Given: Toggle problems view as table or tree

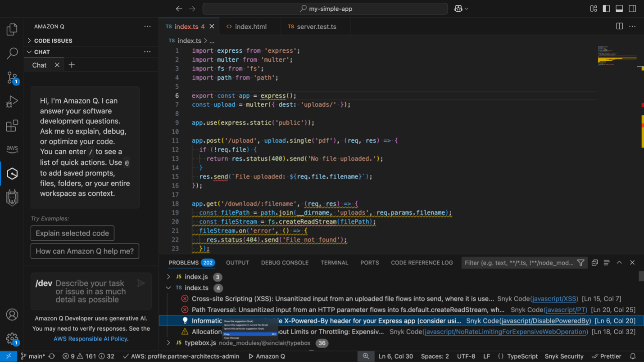Looking at the screenshot, I should [x=607, y=263].
